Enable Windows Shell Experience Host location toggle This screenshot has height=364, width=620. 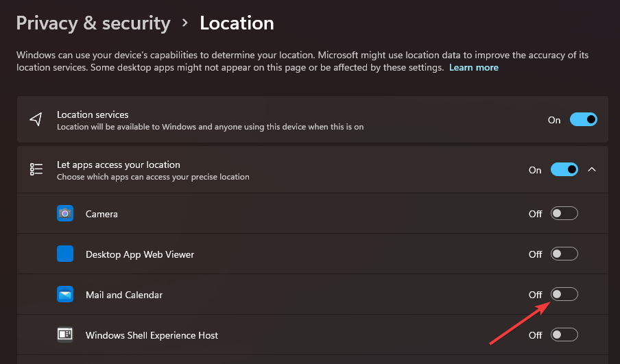[x=564, y=335]
